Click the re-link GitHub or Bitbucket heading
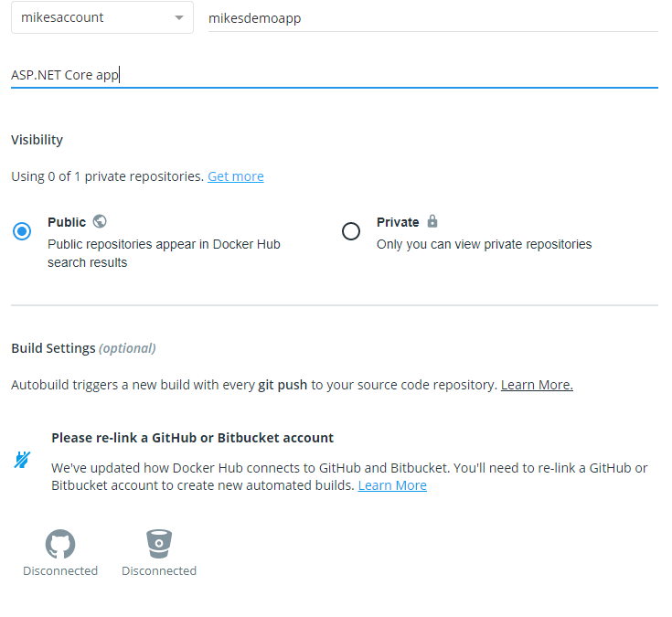 click(192, 438)
